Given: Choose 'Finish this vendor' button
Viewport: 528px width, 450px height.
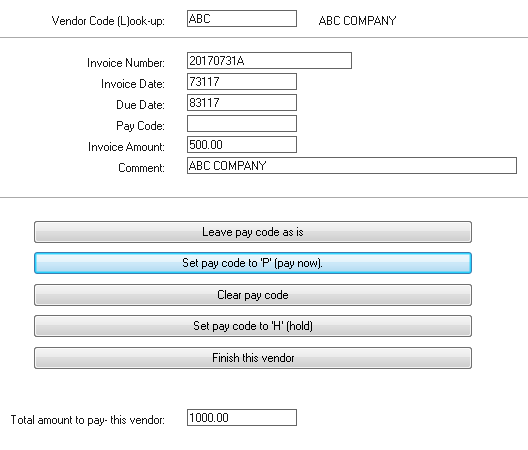Looking at the screenshot, I should click(253, 358).
